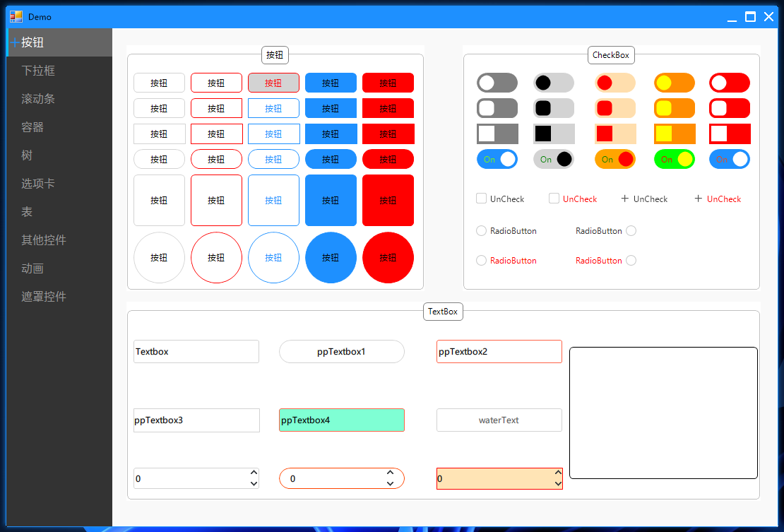Click up arrow of the plain white numeric box
The height and width of the screenshot is (532, 784).
point(254,473)
